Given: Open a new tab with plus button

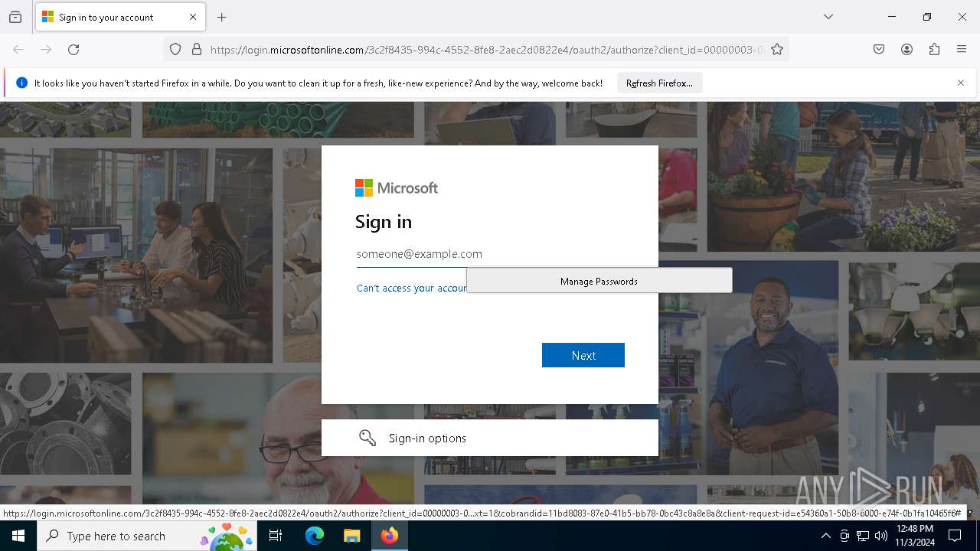Looking at the screenshot, I should [222, 17].
